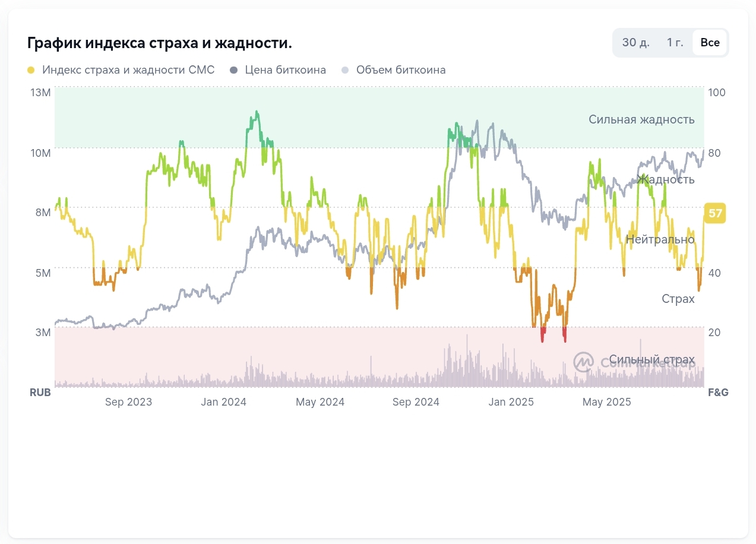
Task: Click the Сильный страх zone label
Action: coord(651,360)
